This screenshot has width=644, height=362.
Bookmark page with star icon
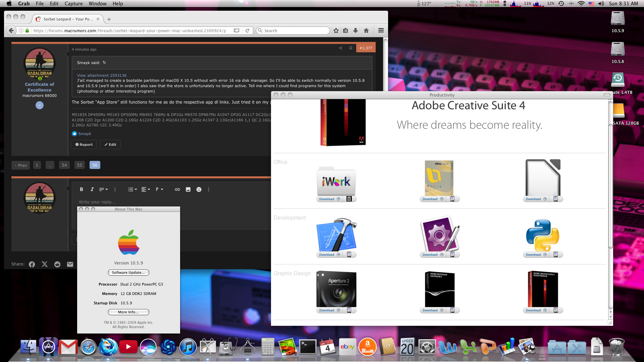click(336, 31)
